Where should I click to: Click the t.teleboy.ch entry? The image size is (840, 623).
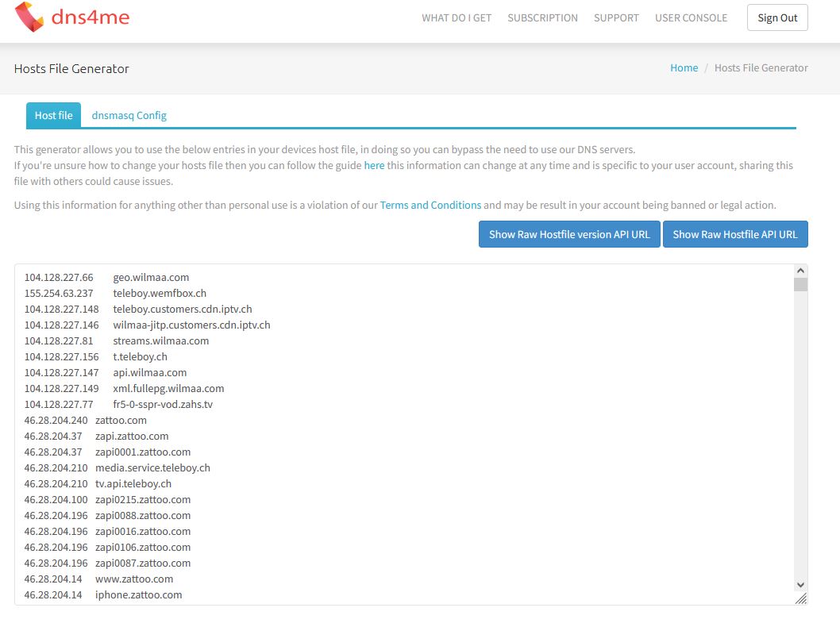(x=140, y=357)
